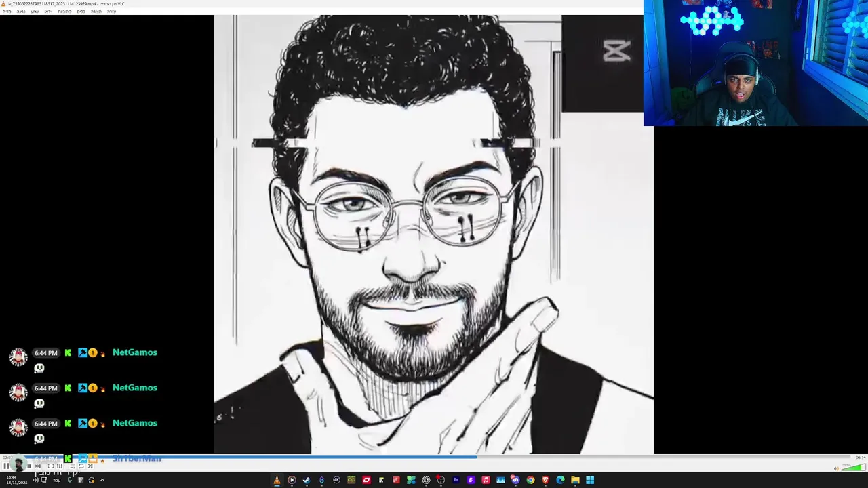Open Adobe Premiere Pro taskbar icon

click(x=456, y=480)
